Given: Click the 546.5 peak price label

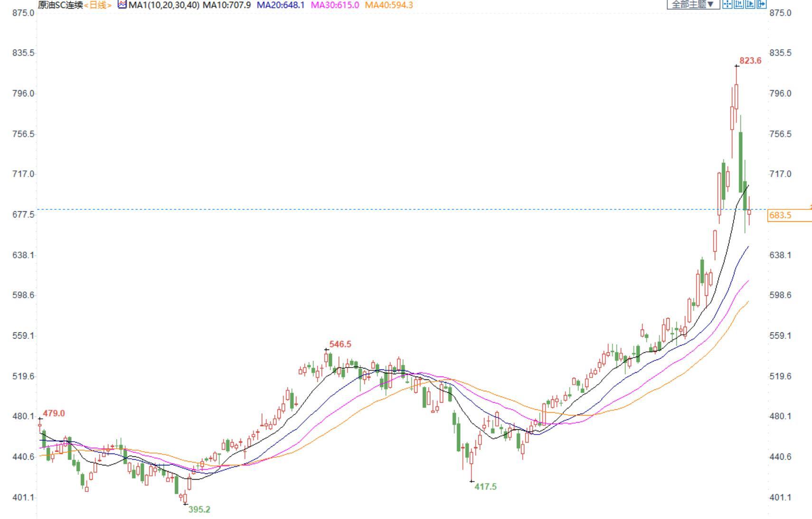Looking at the screenshot, I should [x=340, y=344].
